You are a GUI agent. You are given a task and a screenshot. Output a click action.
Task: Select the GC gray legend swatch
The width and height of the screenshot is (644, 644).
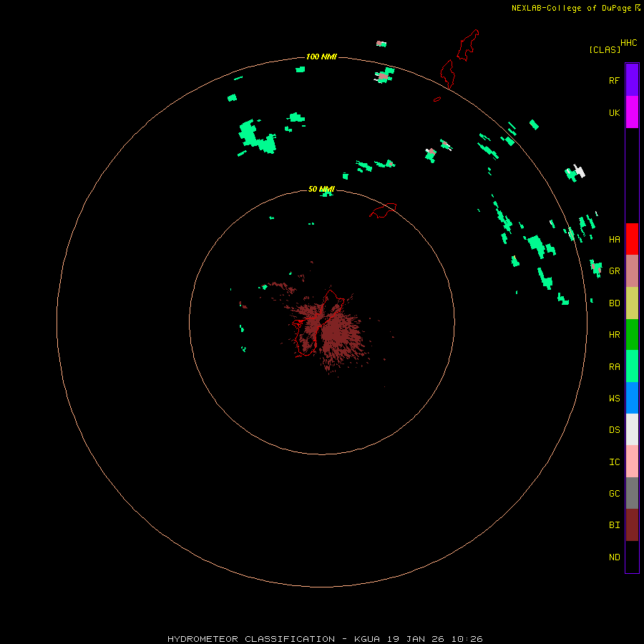click(x=632, y=493)
